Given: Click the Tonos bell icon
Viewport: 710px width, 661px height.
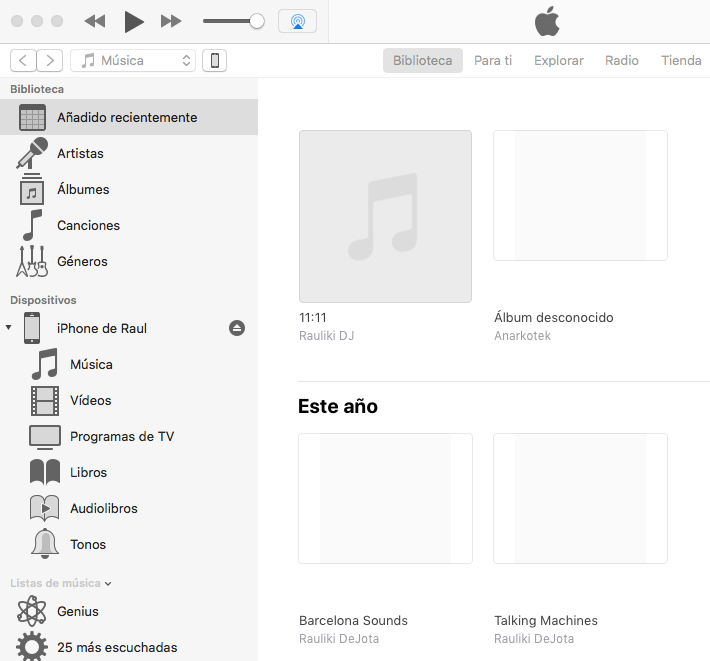Looking at the screenshot, I should [45, 544].
